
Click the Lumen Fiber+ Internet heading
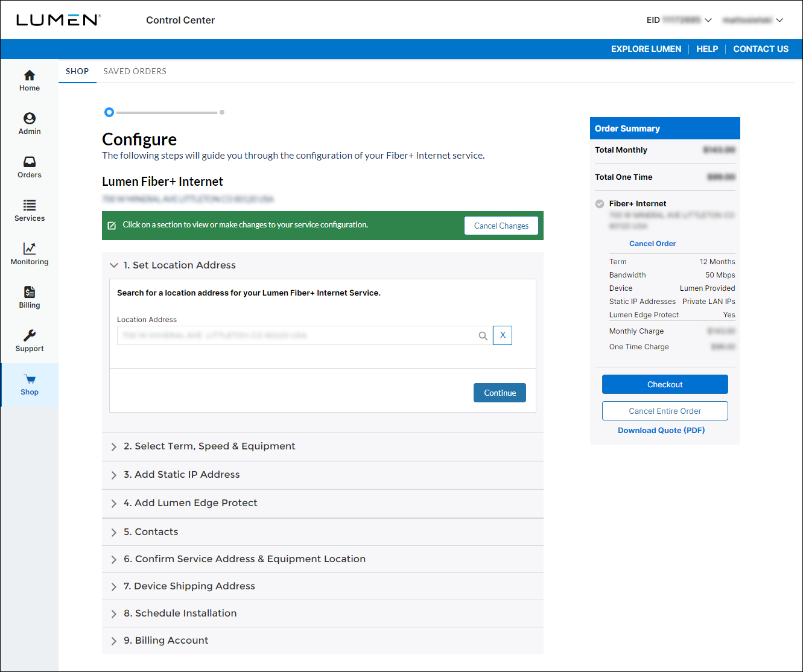click(x=162, y=182)
